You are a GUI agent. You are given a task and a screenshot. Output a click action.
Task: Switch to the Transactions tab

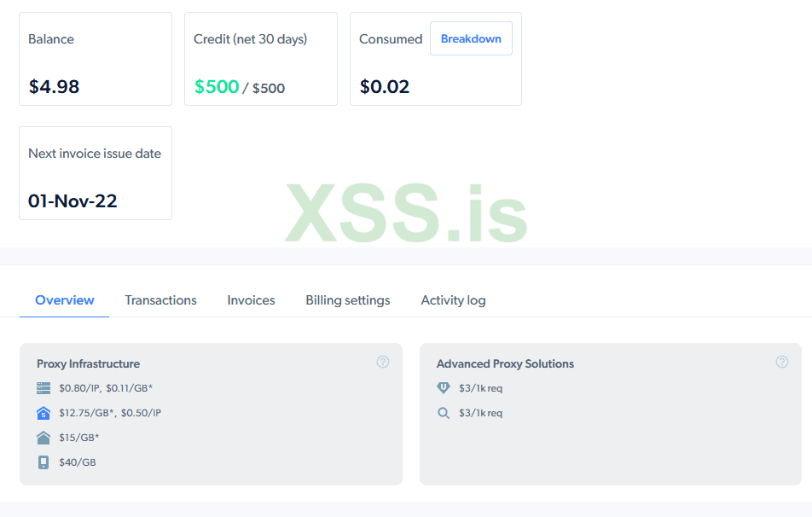tap(160, 300)
